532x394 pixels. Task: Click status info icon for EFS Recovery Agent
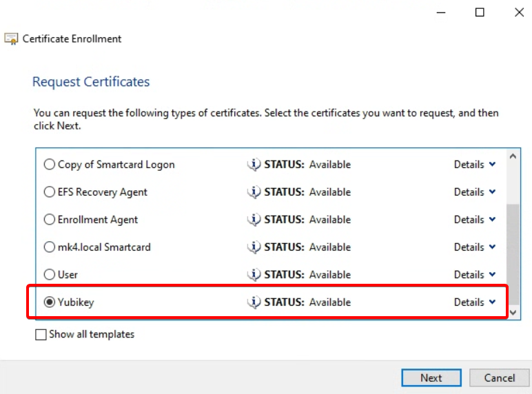point(254,192)
